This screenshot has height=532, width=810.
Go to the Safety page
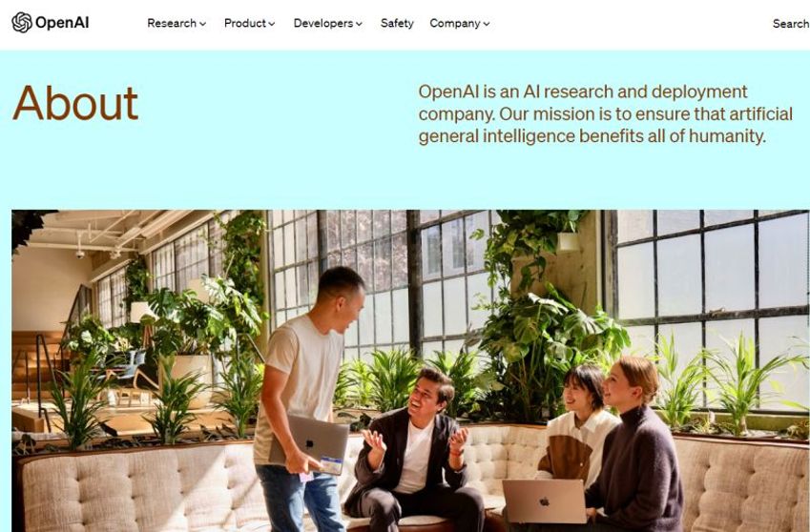397,23
